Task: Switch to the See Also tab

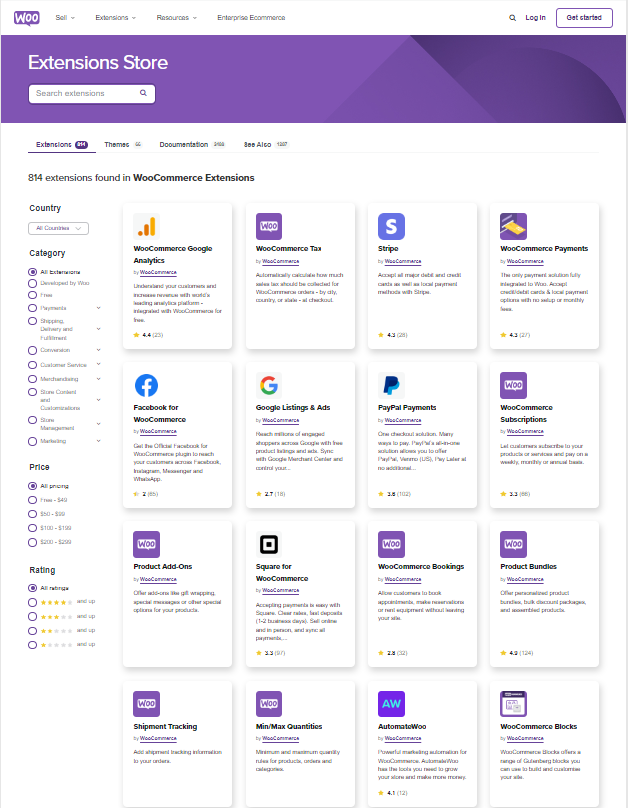Action: tap(266, 145)
